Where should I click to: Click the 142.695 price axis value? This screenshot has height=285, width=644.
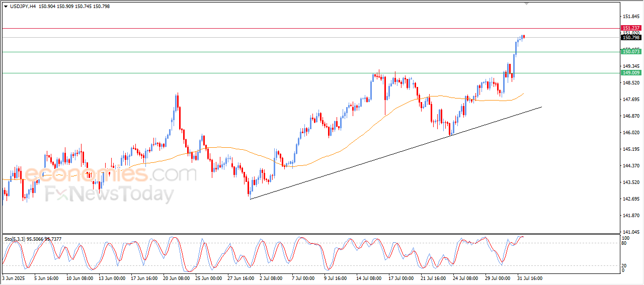[631, 199]
